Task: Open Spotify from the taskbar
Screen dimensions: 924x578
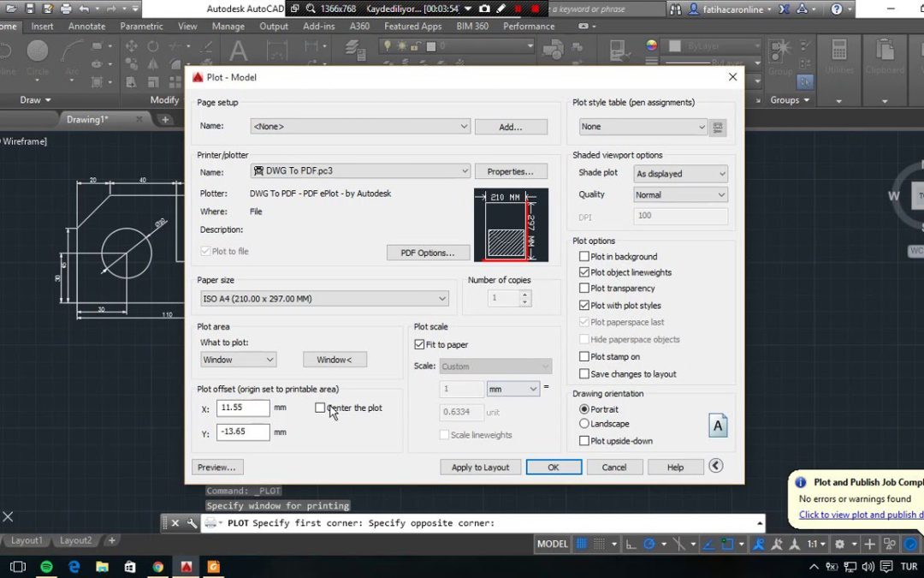Action: [46, 568]
